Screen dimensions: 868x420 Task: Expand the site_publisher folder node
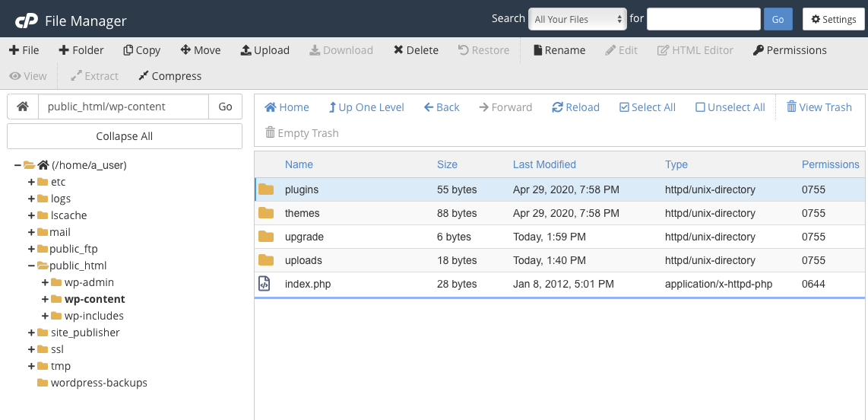pos(31,332)
